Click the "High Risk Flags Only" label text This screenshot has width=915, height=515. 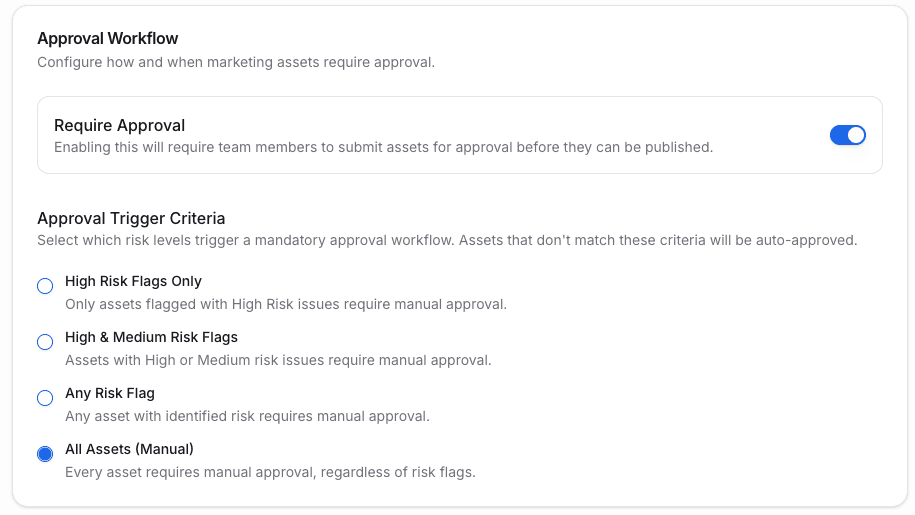pos(133,281)
